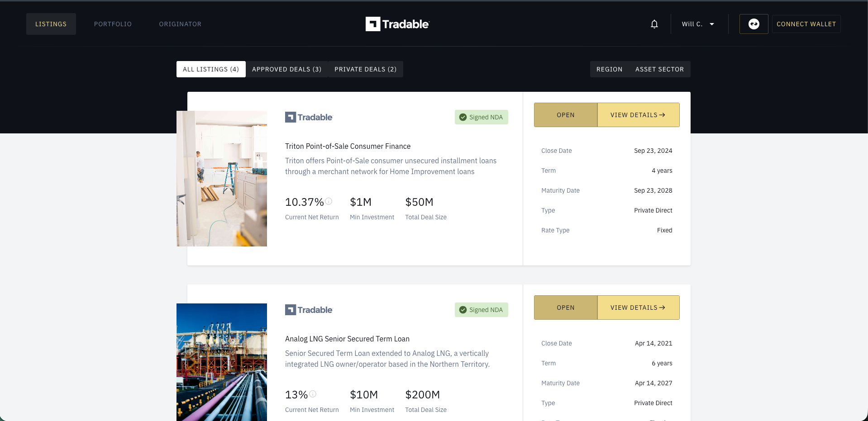The height and width of the screenshot is (421, 868).
Task: Click Analog LNG listing description text
Action: [387, 359]
